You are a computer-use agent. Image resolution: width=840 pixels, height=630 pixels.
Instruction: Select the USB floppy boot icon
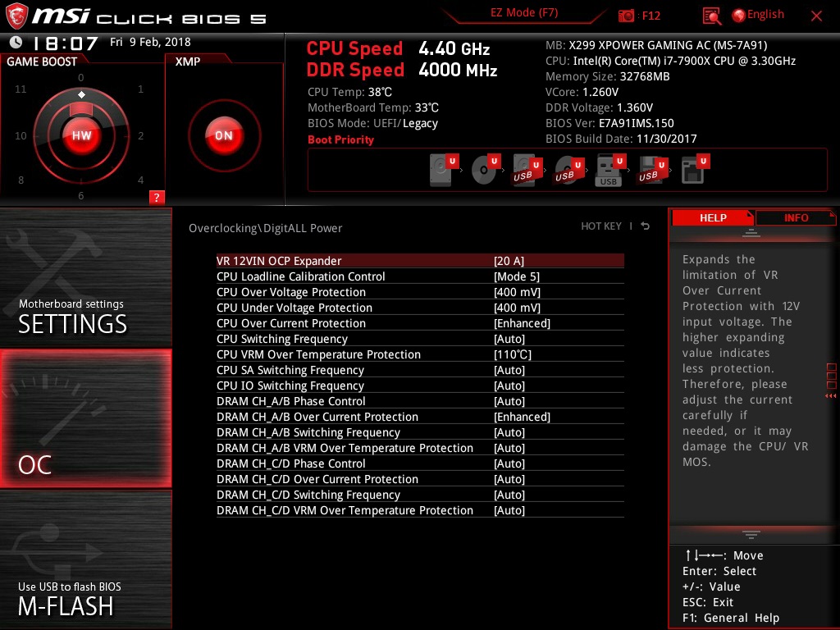(x=652, y=170)
